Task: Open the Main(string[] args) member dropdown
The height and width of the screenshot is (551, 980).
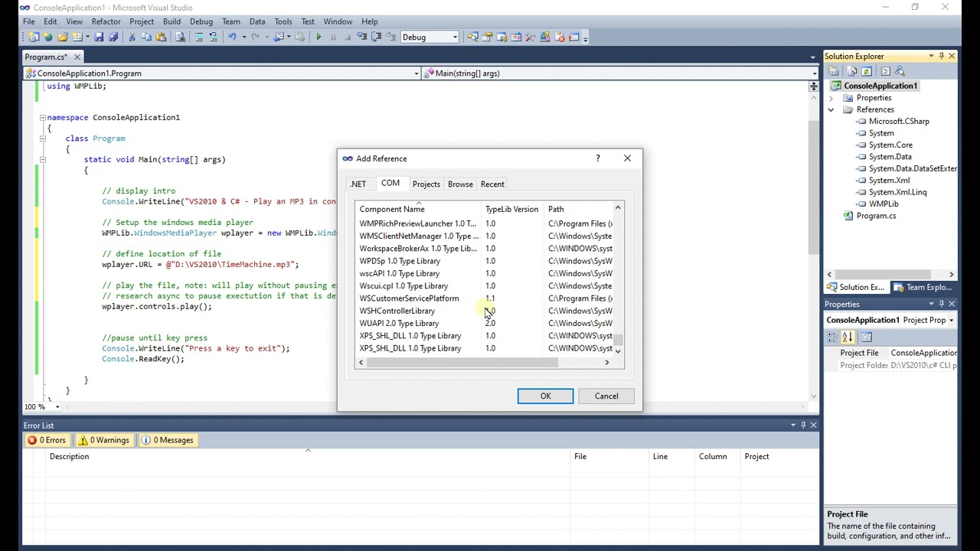Action: 814,73
